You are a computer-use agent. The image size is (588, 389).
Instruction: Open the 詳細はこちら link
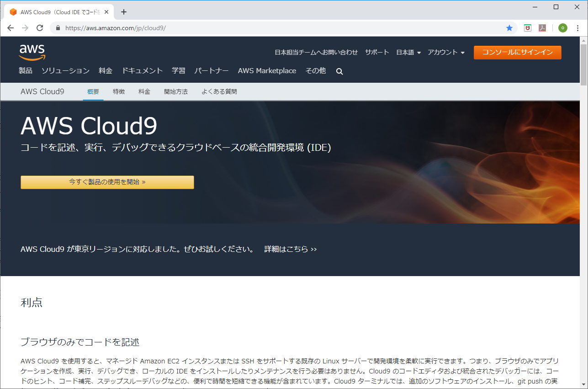pos(291,249)
